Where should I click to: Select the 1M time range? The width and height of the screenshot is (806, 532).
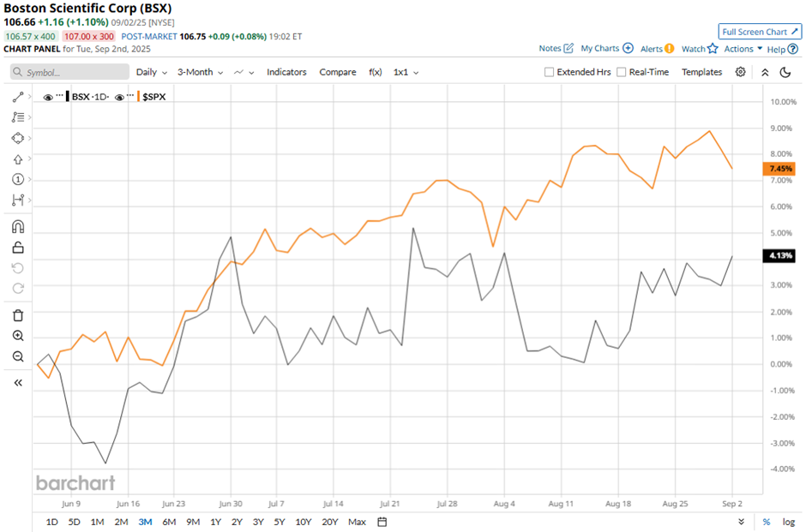(x=97, y=522)
